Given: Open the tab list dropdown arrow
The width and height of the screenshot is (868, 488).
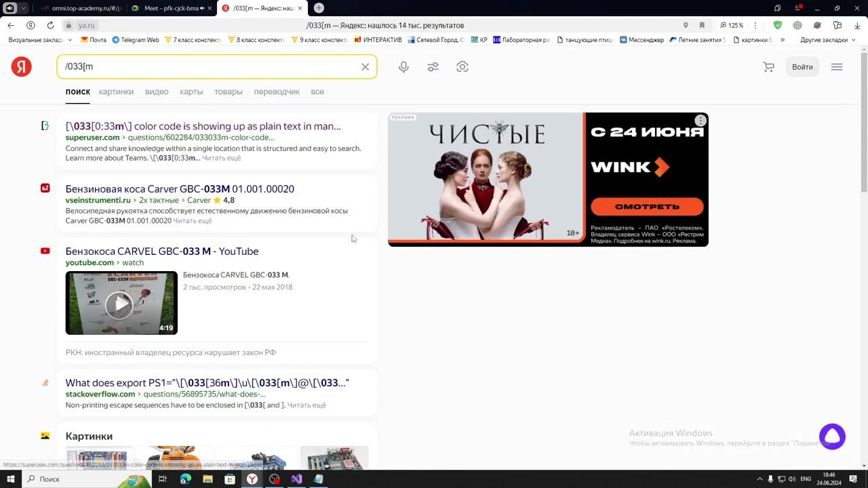Looking at the screenshot, I should tap(24, 8).
